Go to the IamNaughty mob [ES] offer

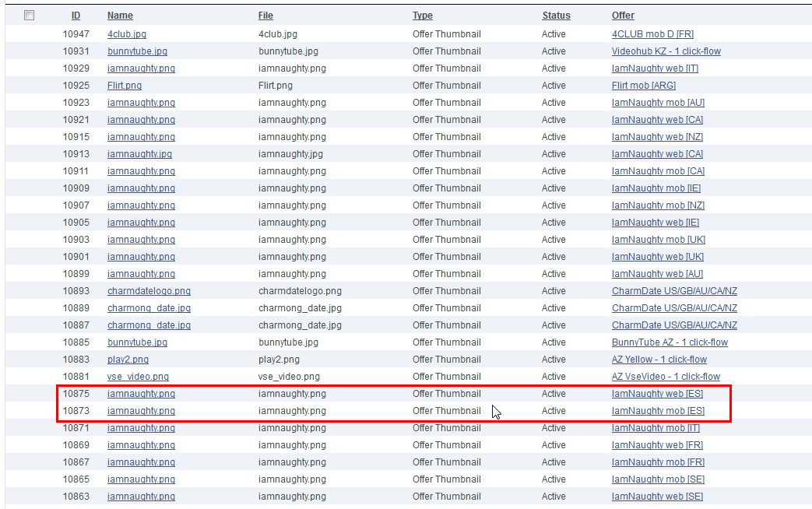658,411
